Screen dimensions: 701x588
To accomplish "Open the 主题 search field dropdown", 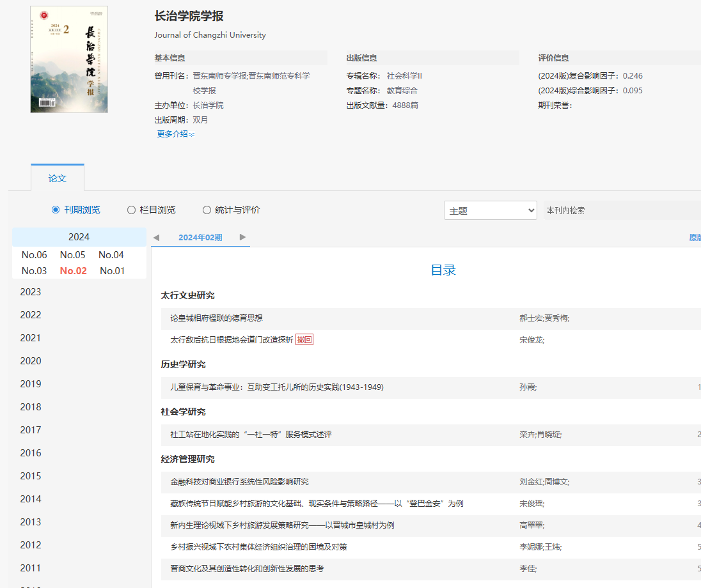I will tap(490, 210).
